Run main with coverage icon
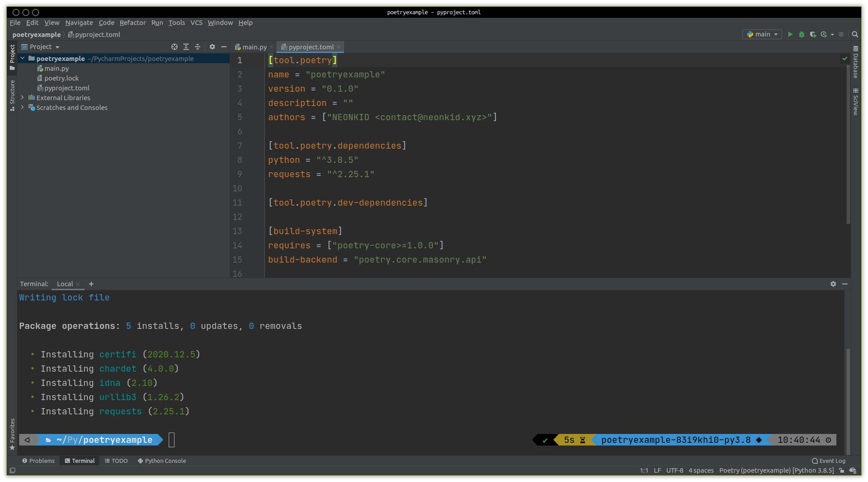The image size is (868, 482). (x=813, y=34)
